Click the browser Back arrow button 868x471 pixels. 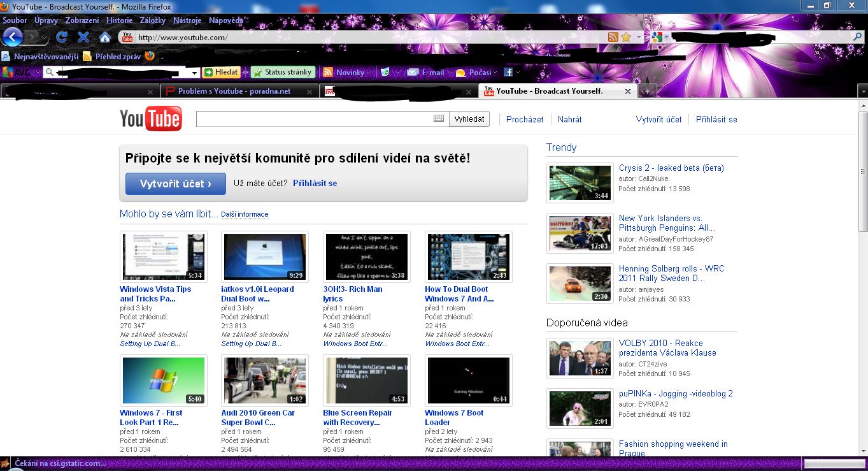[13, 37]
